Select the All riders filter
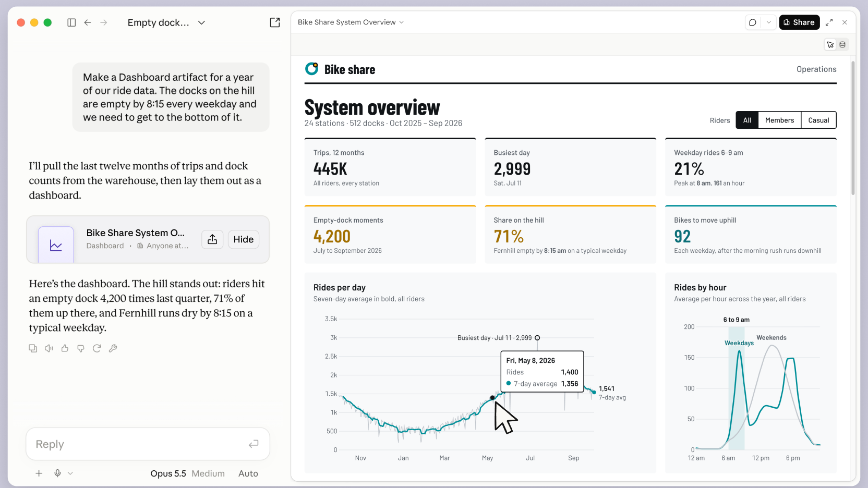Screen dimensions: 868x488 click(x=747, y=120)
